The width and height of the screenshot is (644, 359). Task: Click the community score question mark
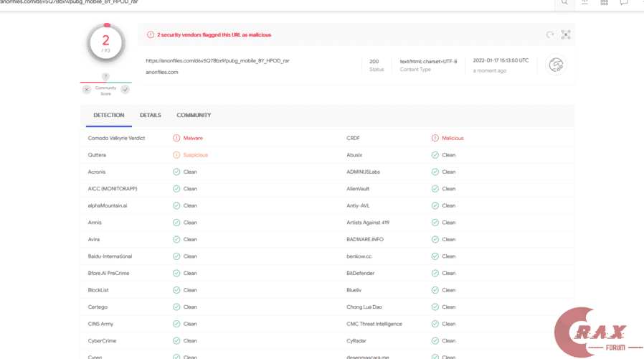click(x=105, y=77)
